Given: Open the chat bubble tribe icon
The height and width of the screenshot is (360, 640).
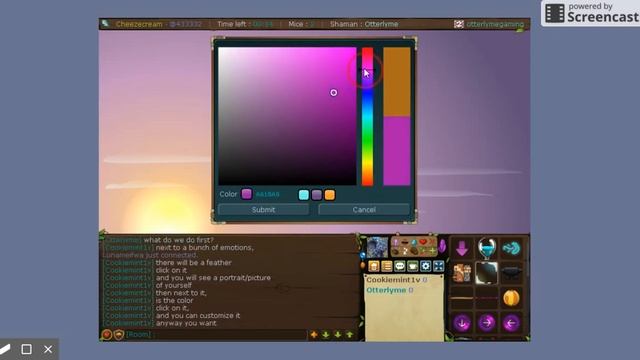Looking at the screenshot, I should pos(400,267).
